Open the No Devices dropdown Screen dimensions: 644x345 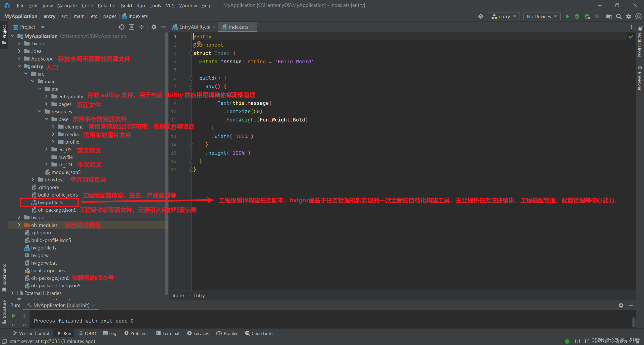(x=542, y=16)
